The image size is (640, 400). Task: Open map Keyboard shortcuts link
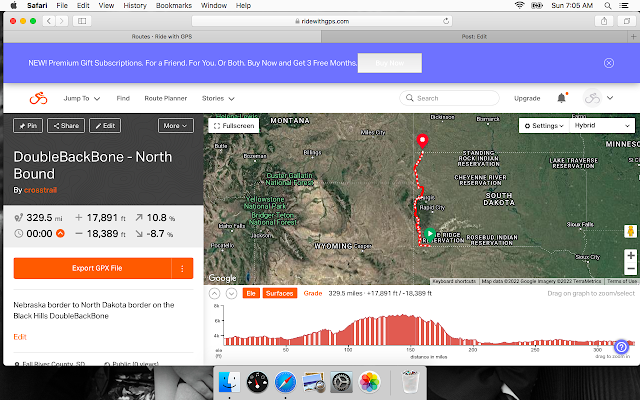click(x=454, y=281)
